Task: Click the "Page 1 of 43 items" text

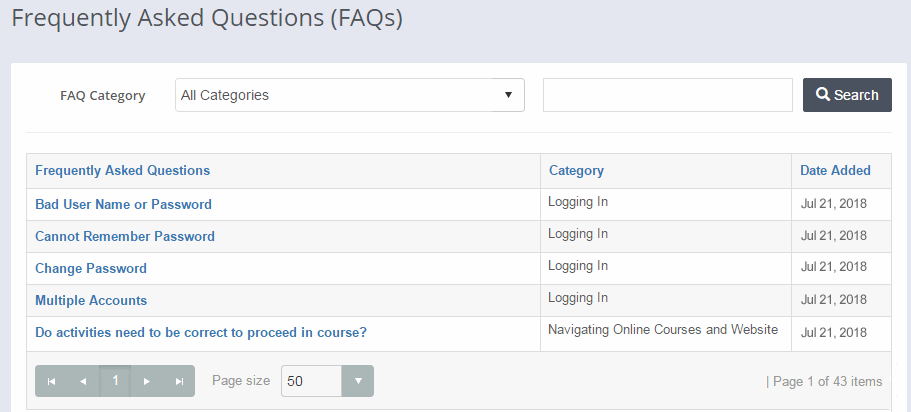Action: pos(824,381)
